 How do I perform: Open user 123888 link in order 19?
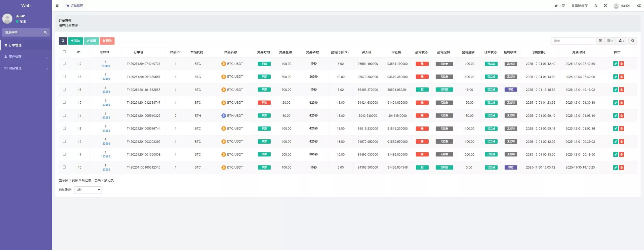pos(105,66)
